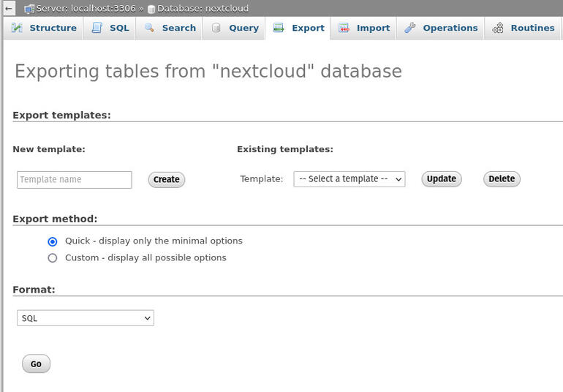
Task: Click the Query tab icon
Action: 216,28
